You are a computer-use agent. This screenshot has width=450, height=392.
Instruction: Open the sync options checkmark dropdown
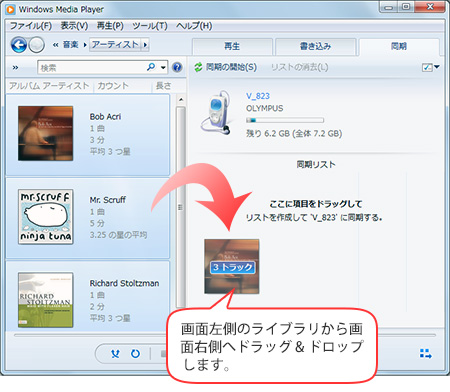coord(431,67)
